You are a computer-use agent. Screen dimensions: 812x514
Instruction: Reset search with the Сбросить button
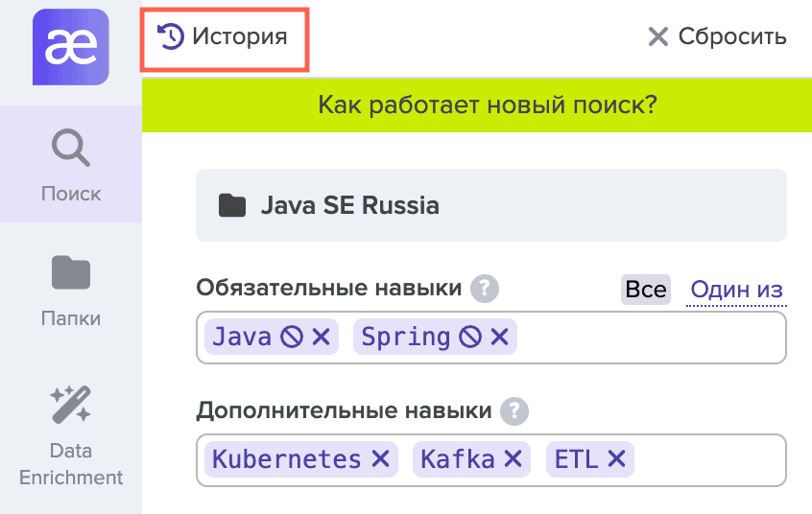click(x=717, y=37)
